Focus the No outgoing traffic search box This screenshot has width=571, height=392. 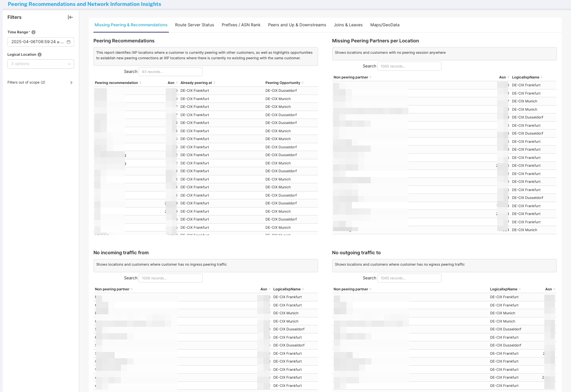tap(409, 278)
